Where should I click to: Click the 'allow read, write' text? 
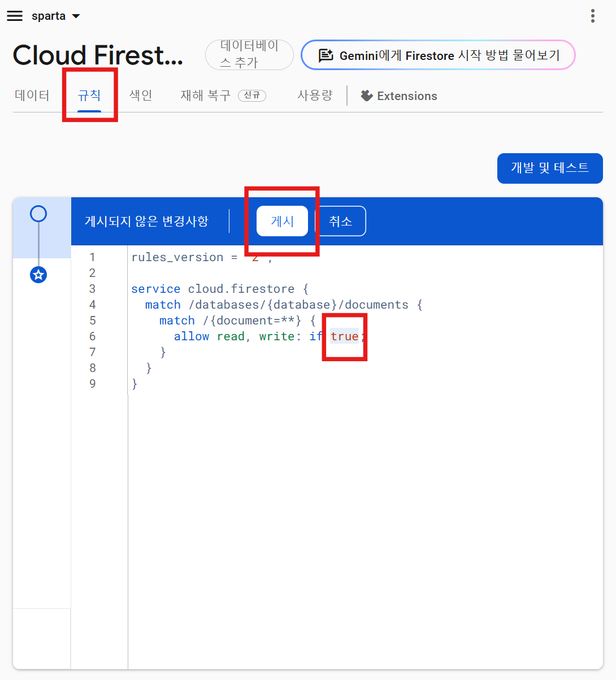coord(234,336)
